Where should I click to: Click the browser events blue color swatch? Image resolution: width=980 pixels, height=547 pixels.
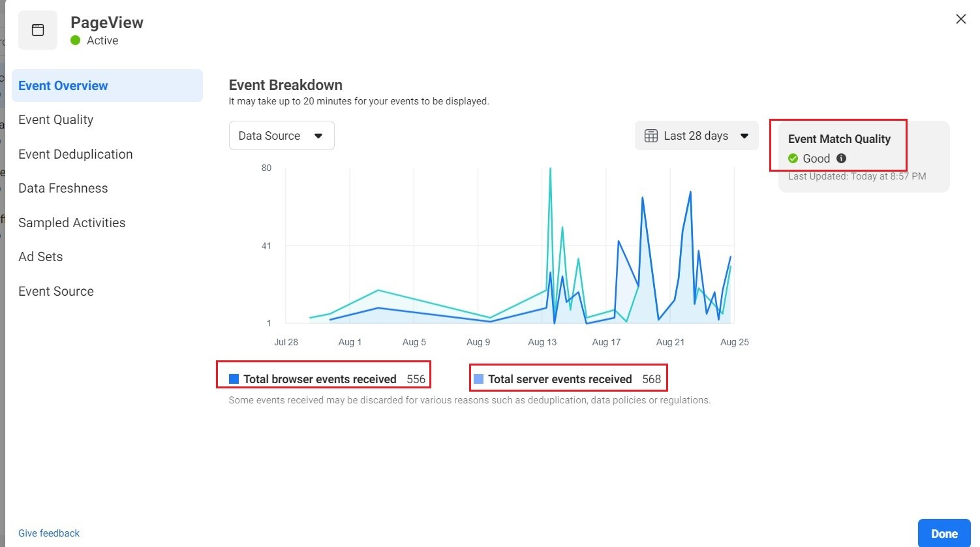pos(234,379)
